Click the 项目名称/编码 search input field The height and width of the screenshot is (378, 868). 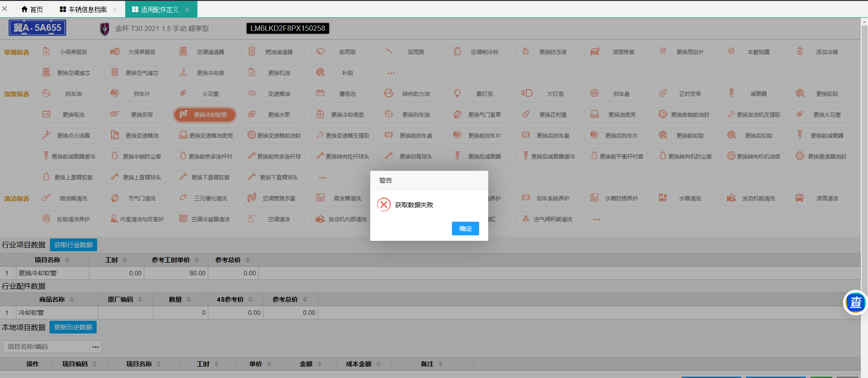pyautogui.click(x=46, y=347)
